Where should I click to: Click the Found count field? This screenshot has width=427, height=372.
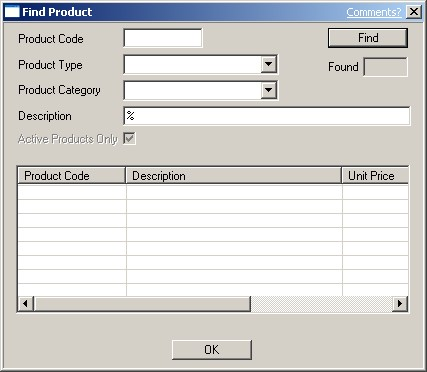(385, 67)
